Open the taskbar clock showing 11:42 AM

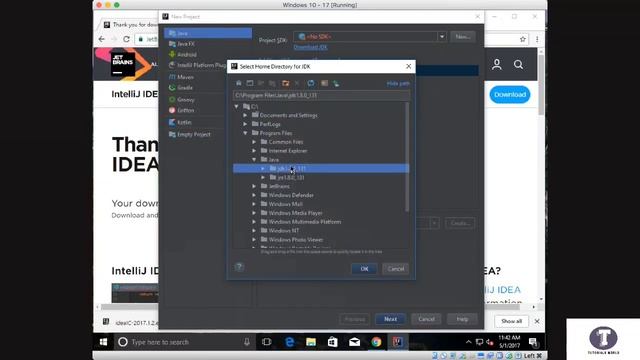(x=509, y=342)
